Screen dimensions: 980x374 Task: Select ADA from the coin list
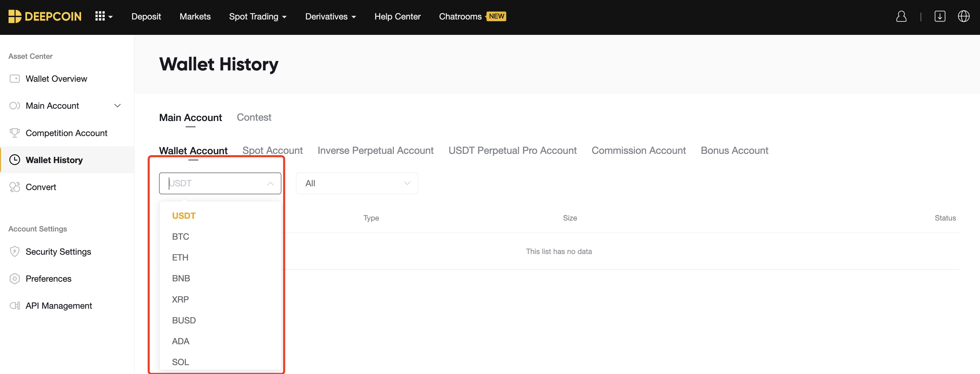pos(220,341)
